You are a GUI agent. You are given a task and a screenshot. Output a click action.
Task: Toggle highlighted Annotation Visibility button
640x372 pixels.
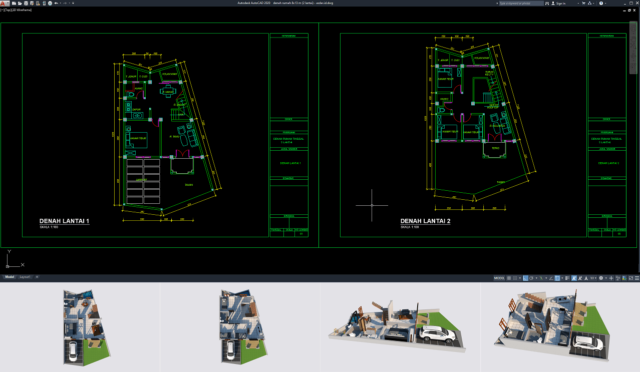(x=574, y=278)
